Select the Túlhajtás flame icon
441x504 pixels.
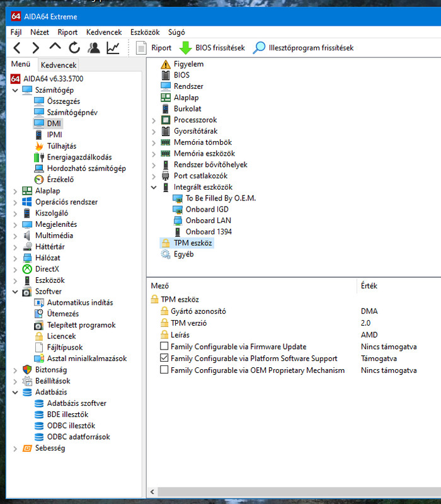click(x=39, y=146)
